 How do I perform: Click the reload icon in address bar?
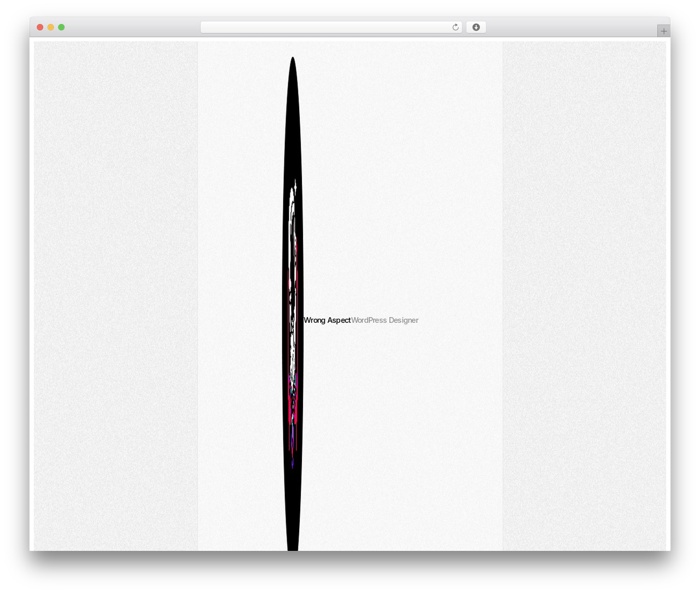tap(455, 27)
